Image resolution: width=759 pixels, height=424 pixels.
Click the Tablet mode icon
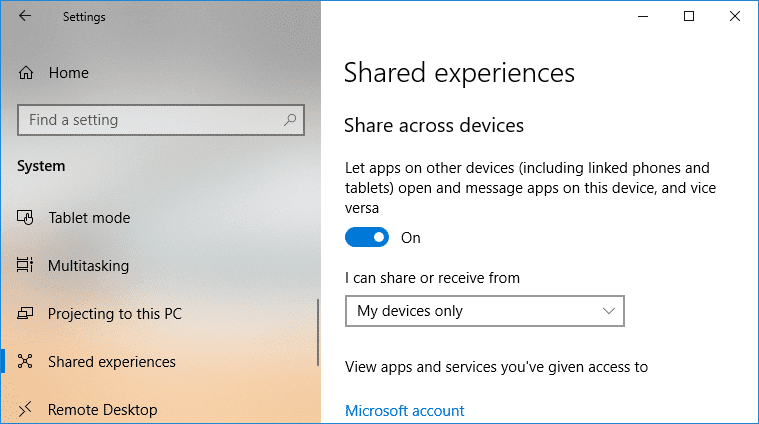point(26,218)
